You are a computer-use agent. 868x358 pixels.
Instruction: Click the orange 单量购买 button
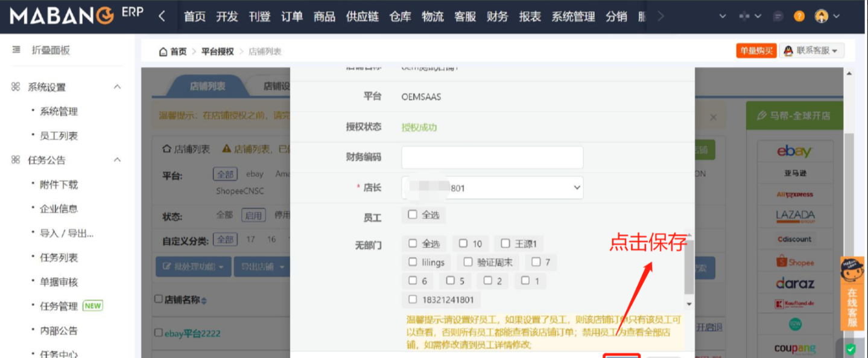[x=756, y=51]
